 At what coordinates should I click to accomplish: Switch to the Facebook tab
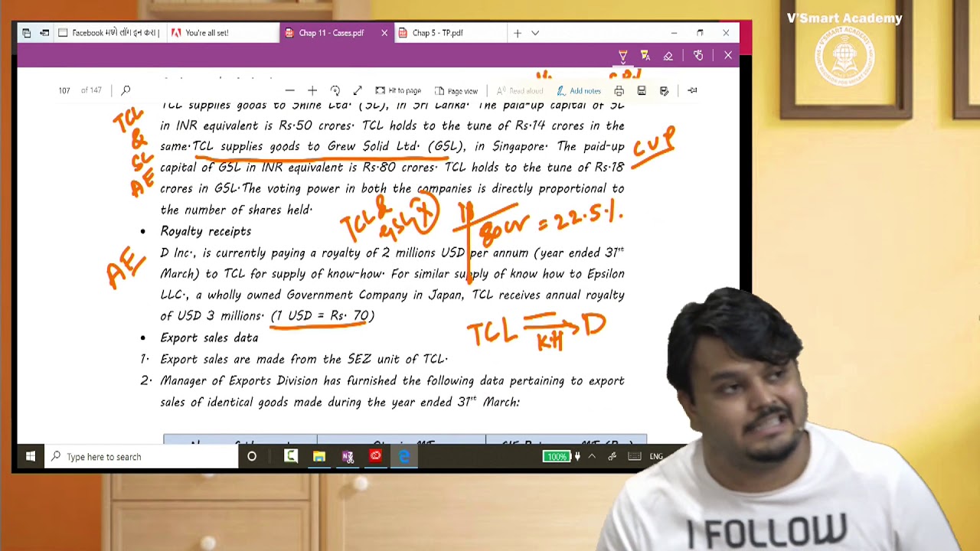[x=109, y=33]
